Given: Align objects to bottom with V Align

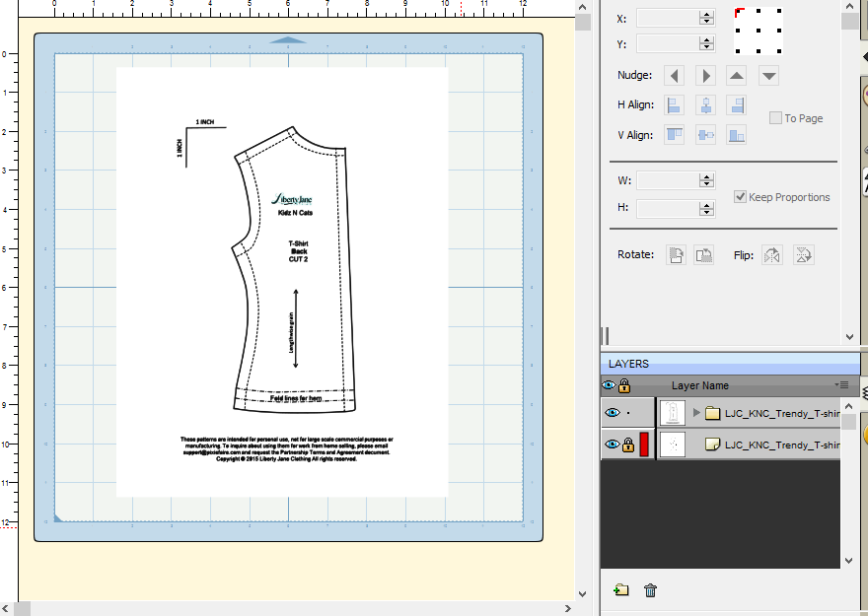Looking at the screenshot, I should coord(737,135).
